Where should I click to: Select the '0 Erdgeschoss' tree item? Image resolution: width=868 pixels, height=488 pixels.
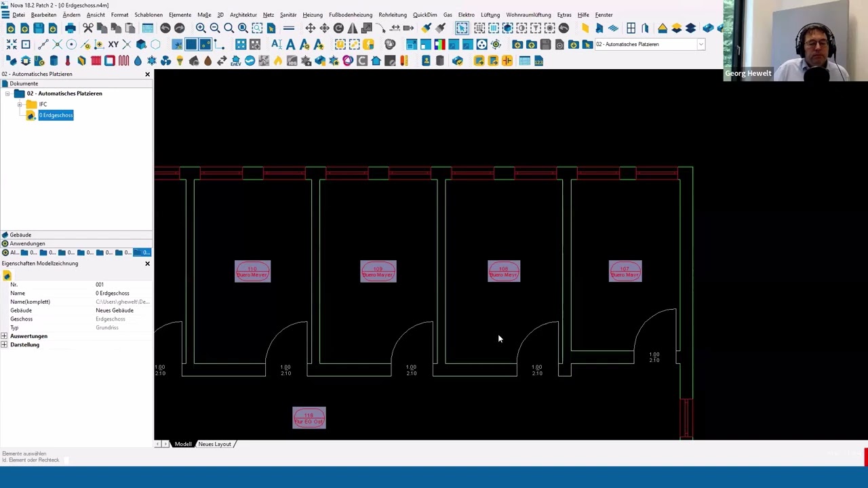pos(56,115)
